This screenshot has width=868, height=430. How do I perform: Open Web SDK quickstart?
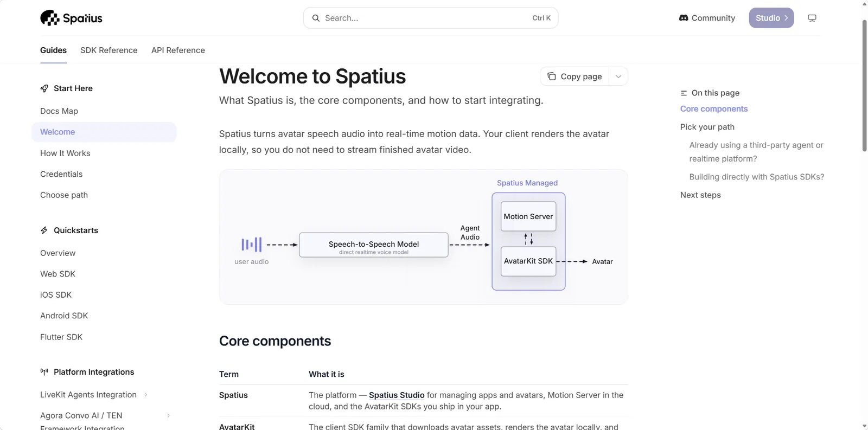pyautogui.click(x=58, y=274)
